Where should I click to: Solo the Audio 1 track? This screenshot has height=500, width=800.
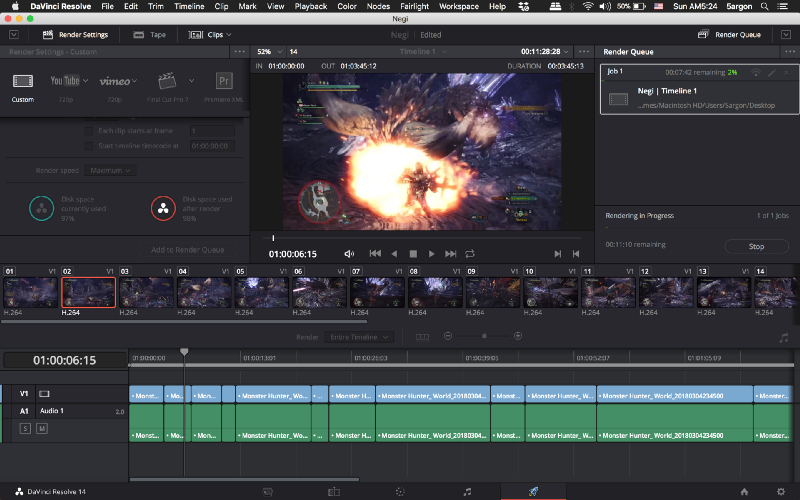tap(25, 429)
